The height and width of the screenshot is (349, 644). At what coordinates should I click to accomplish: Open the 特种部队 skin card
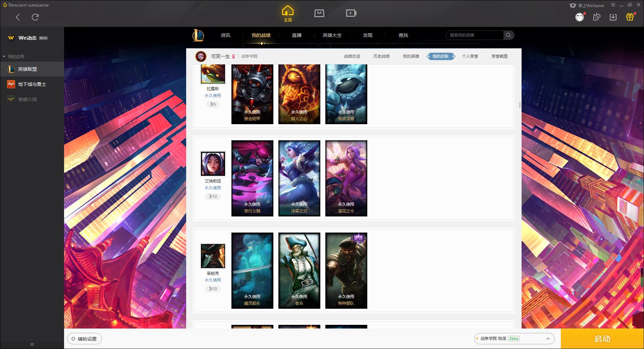[x=346, y=270]
